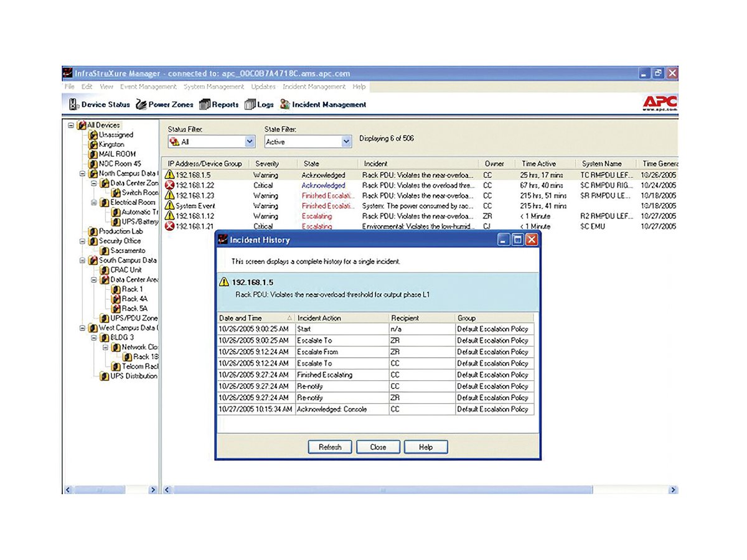Select the Switch Room tree item
Screen dimensions: 747x560
(x=140, y=193)
